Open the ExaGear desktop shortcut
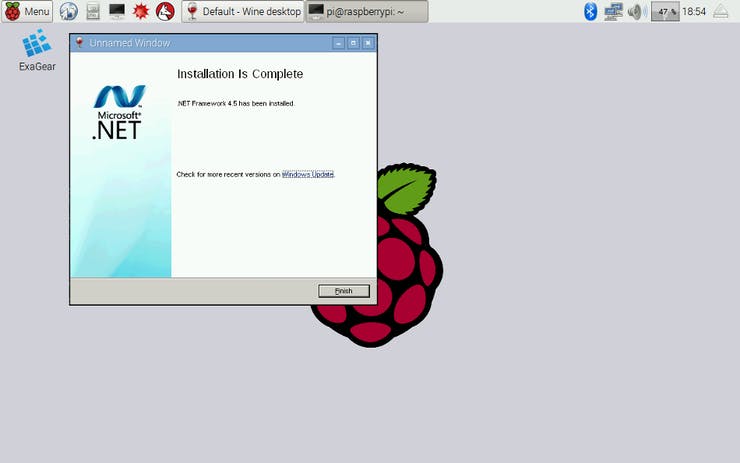This screenshot has height=463, width=740. pos(36,51)
